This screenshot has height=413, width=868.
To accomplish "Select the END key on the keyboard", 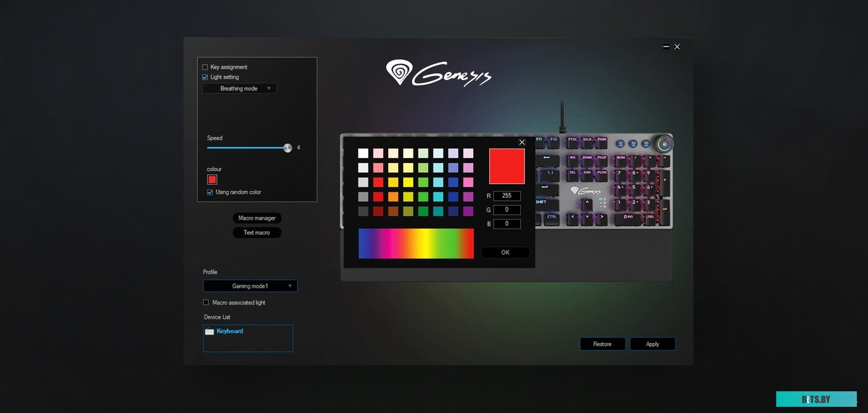I will click(x=587, y=175).
